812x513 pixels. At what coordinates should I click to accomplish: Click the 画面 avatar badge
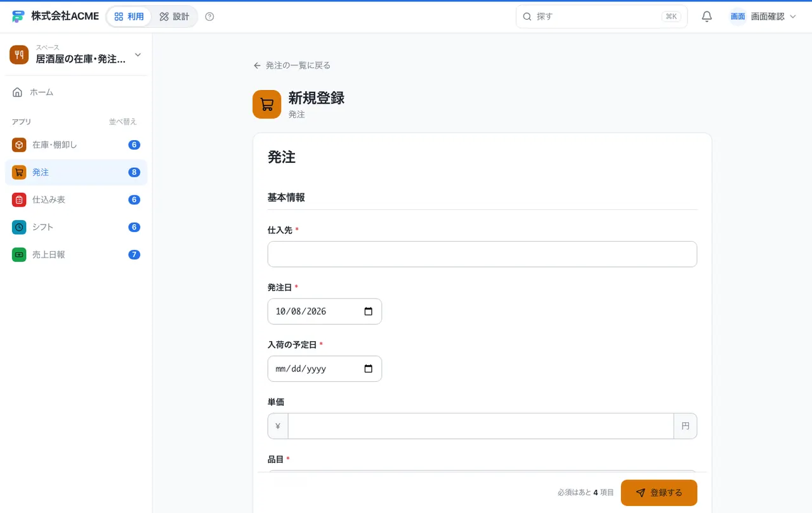pos(738,16)
